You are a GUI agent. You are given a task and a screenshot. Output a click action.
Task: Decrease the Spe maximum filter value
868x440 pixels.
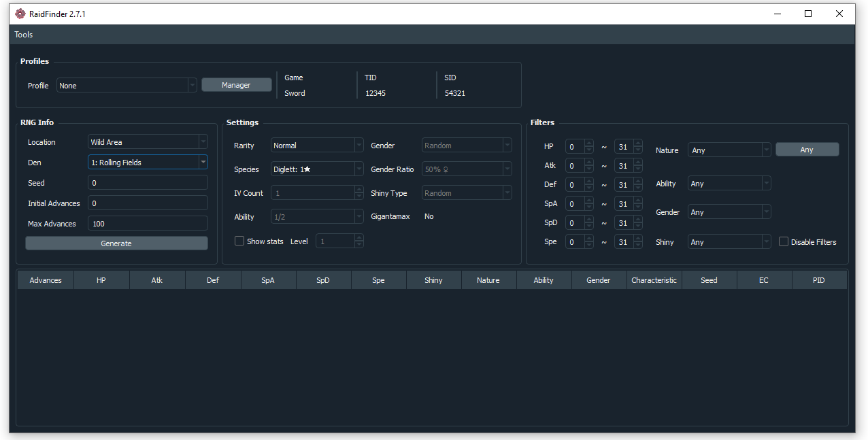coord(638,246)
